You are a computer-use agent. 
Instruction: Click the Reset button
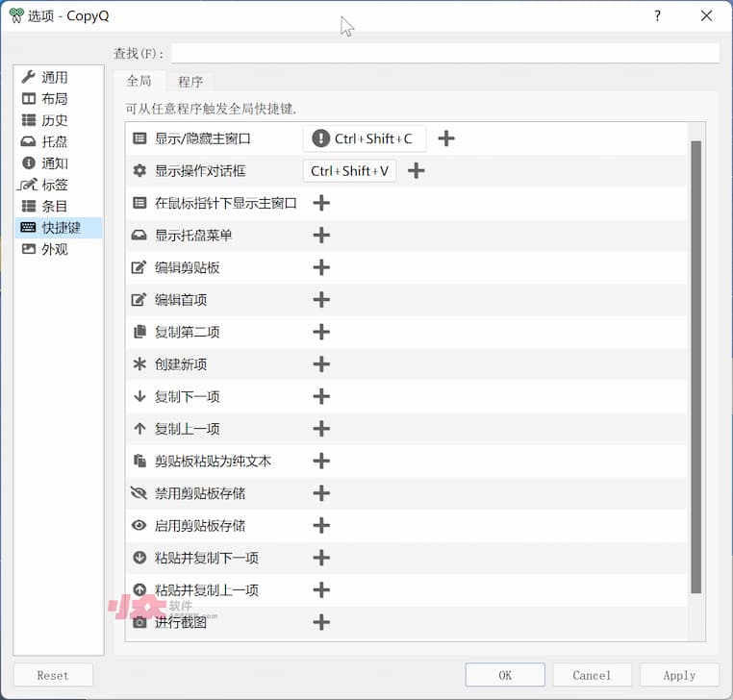(53, 675)
